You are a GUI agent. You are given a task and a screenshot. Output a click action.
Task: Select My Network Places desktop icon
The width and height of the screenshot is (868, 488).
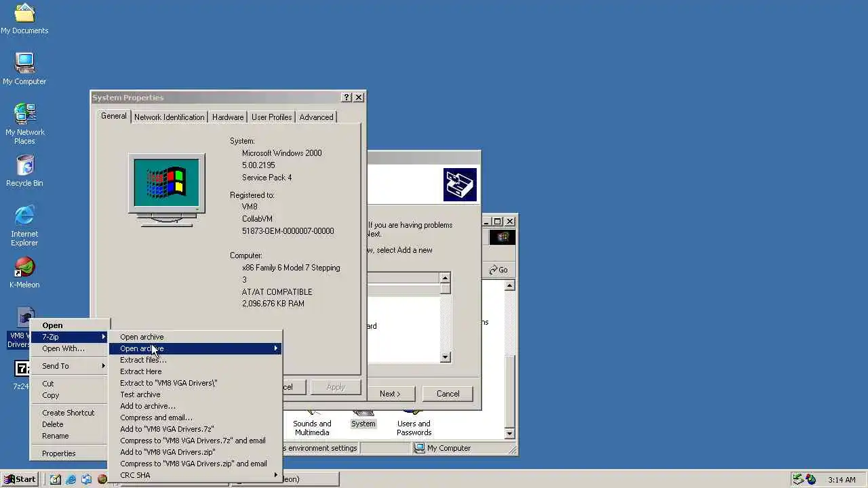24,124
